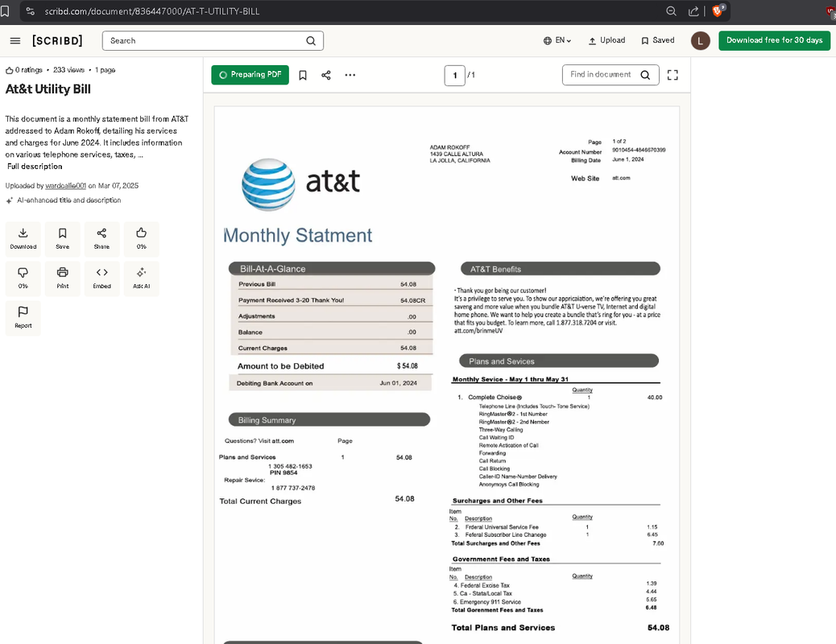Screen dimensions: 836x644
Task: Click the Preparing PDF button
Action: pyautogui.click(x=250, y=75)
